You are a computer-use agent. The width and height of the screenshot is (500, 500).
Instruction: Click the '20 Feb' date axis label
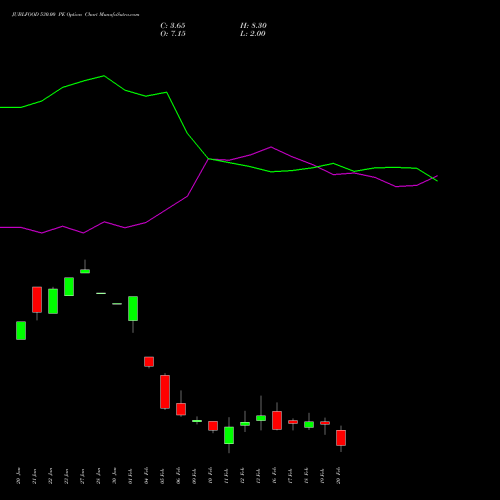pyautogui.click(x=339, y=476)
